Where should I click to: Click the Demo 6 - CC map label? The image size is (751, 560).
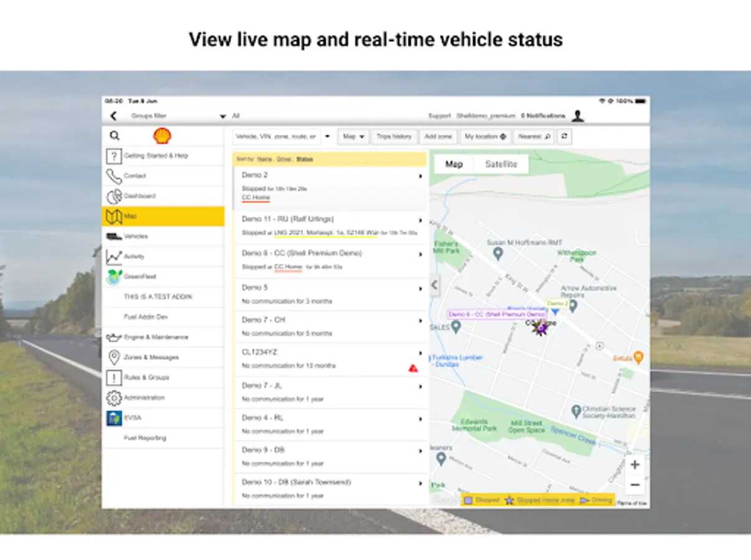[497, 315]
